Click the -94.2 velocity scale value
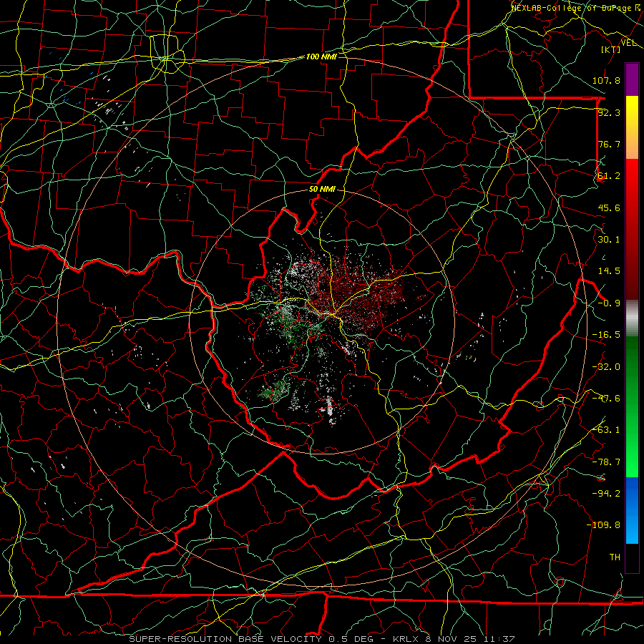644x644 pixels. pos(606,493)
